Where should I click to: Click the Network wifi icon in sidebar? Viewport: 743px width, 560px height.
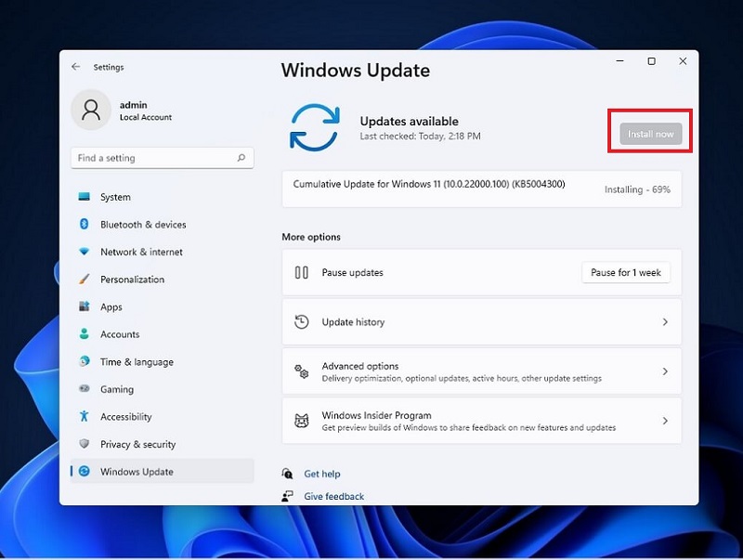(85, 252)
